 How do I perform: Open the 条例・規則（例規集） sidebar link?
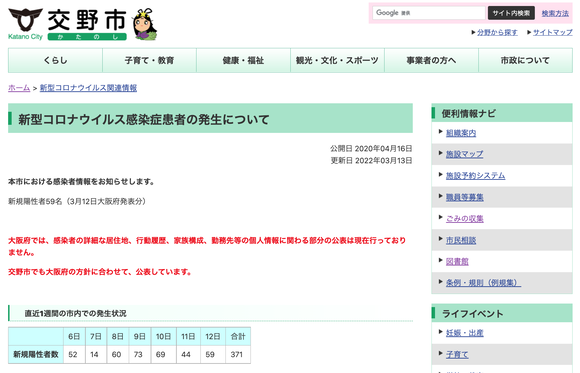click(x=483, y=283)
